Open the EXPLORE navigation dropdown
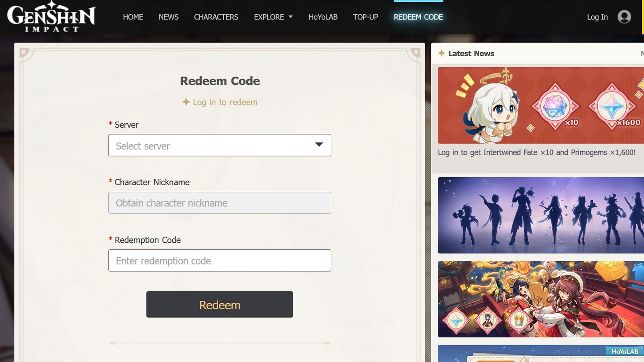 pyautogui.click(x=273, y=17)
